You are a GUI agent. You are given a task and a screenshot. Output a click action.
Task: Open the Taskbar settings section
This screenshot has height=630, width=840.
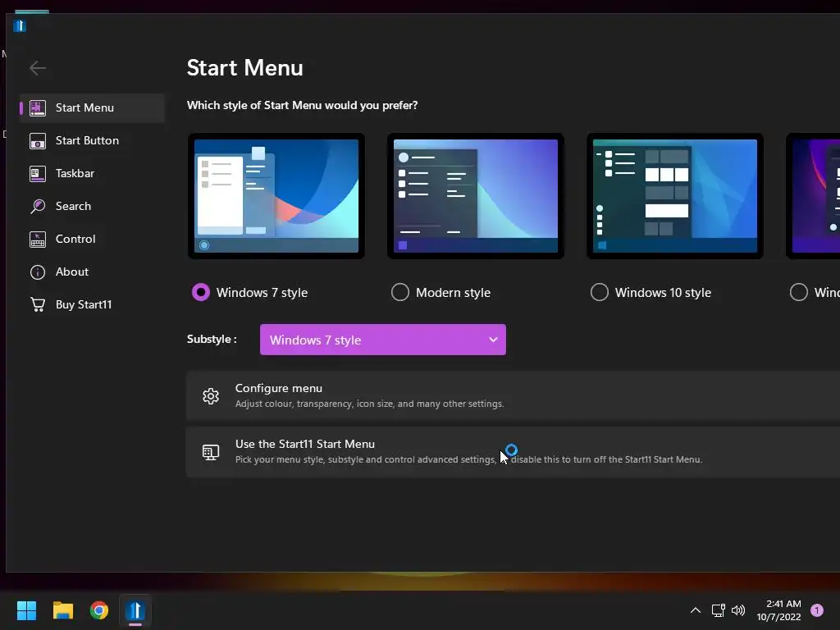tap(92, 174)
